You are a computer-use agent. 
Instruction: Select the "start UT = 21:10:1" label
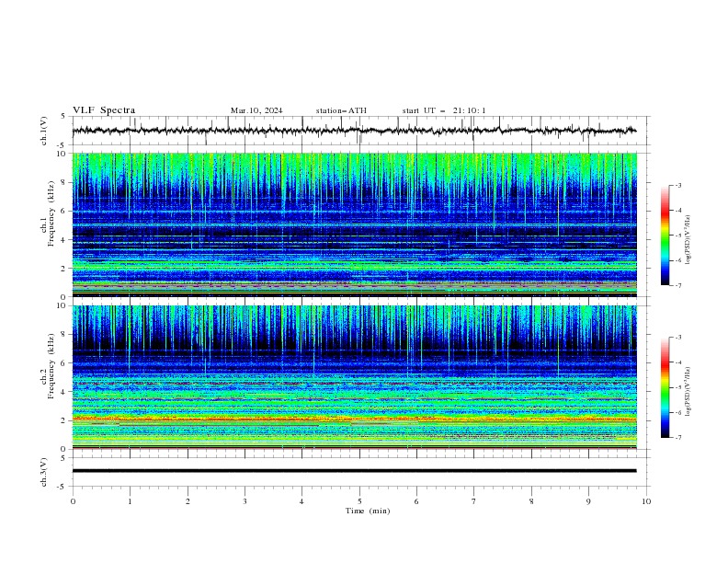[x=444, y=110]
